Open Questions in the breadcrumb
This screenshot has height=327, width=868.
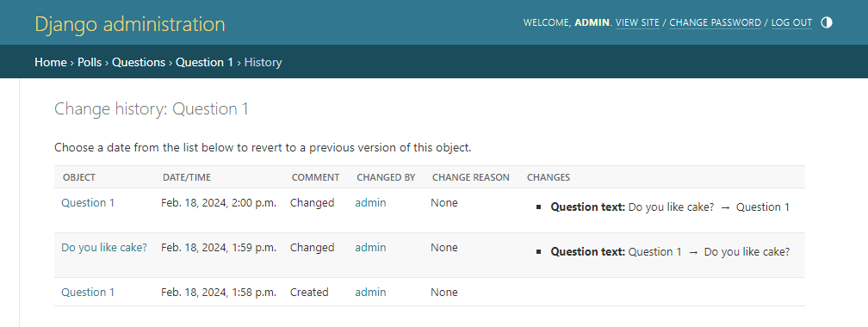(x=139, y=63)
